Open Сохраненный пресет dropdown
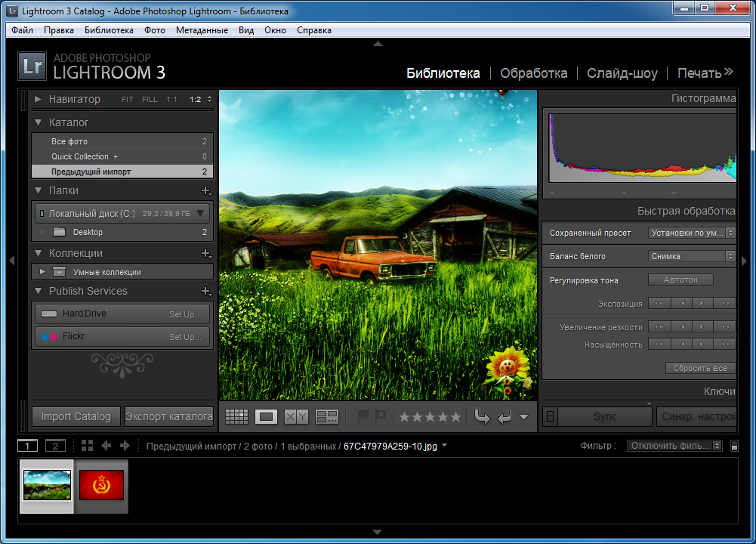The image size is (756, 544). (691, 233)
